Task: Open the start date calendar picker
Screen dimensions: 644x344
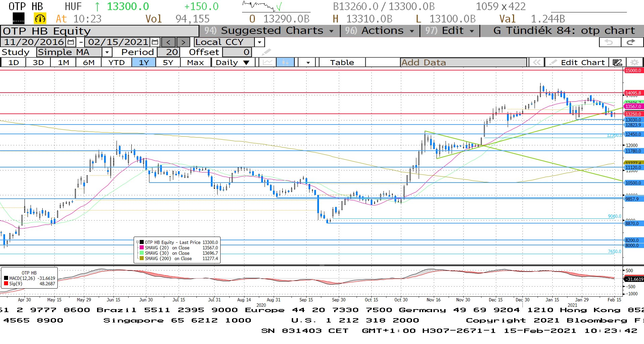Action: click(x=71, y=42)
